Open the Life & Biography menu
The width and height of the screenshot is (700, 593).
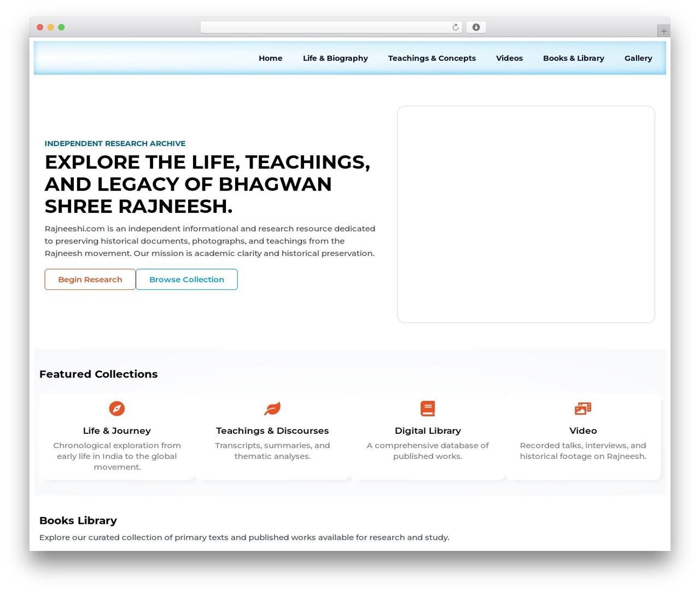335,58
